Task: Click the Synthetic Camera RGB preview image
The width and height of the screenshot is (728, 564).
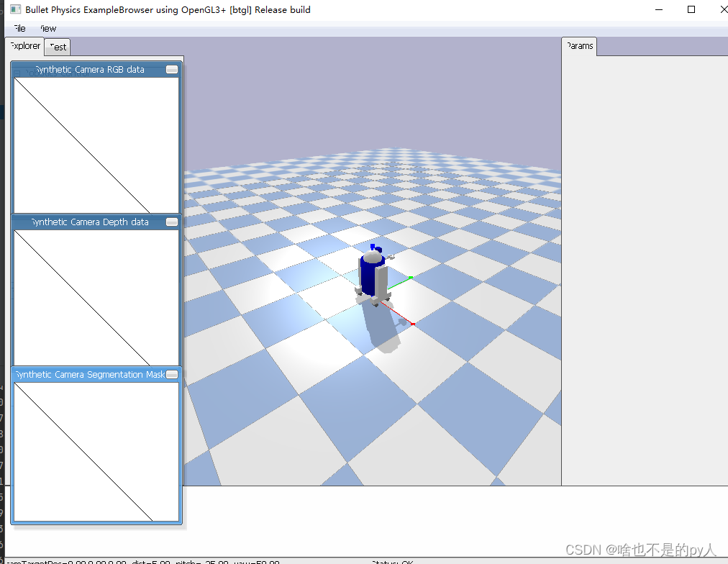Action: point(96,144)
